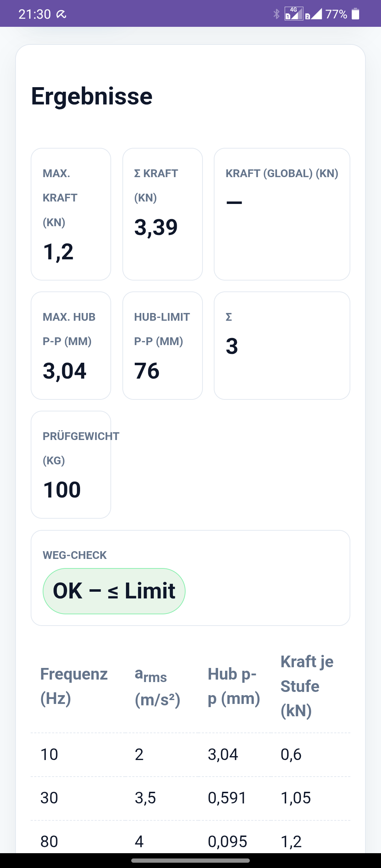The height and width of the screenshot is (868, 381).
Task: Tap the green OK – ≤ Limit badge
Action: coord(114,591)
